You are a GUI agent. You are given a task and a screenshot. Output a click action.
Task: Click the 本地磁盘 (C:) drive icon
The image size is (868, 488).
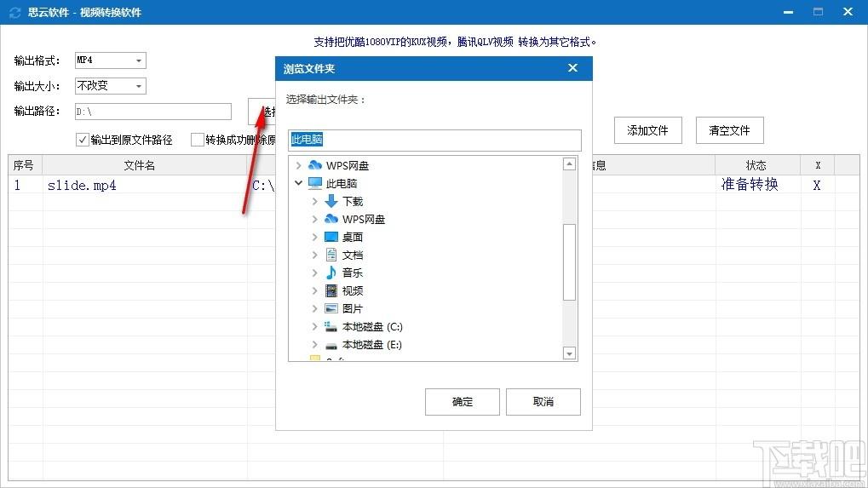[x=331, y=326]
